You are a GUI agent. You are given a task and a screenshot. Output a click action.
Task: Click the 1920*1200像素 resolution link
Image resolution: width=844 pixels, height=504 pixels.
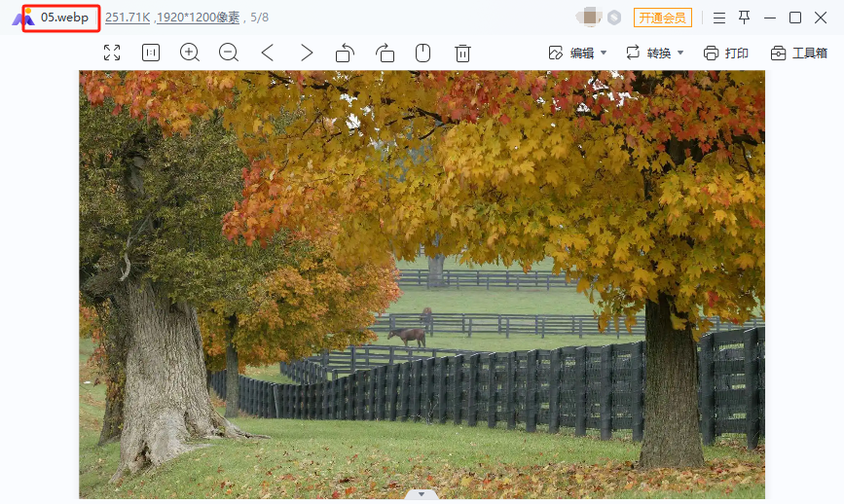coord(199,18)
